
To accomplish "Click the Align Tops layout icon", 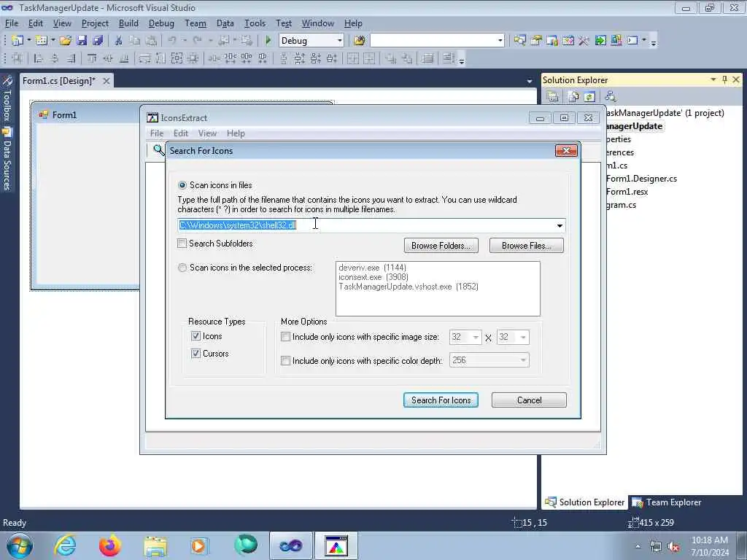I will pyautogui.click(x=92, y=58).
